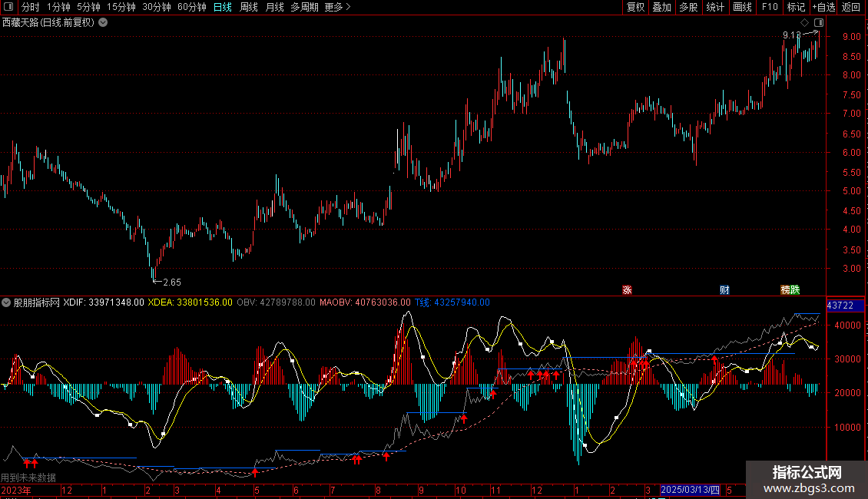Click the 9.00 price axis label
Screen dimensions: 868x499
pos(851,37)
